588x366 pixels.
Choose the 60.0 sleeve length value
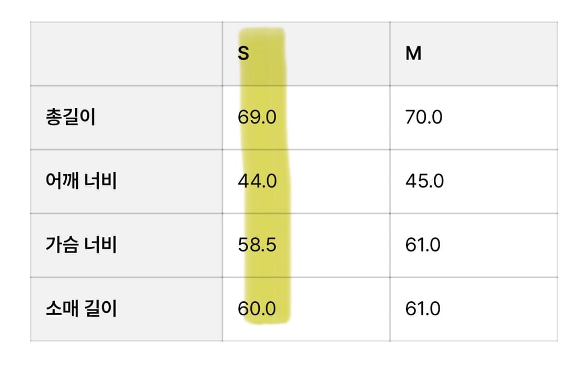[x=257, y=309]
